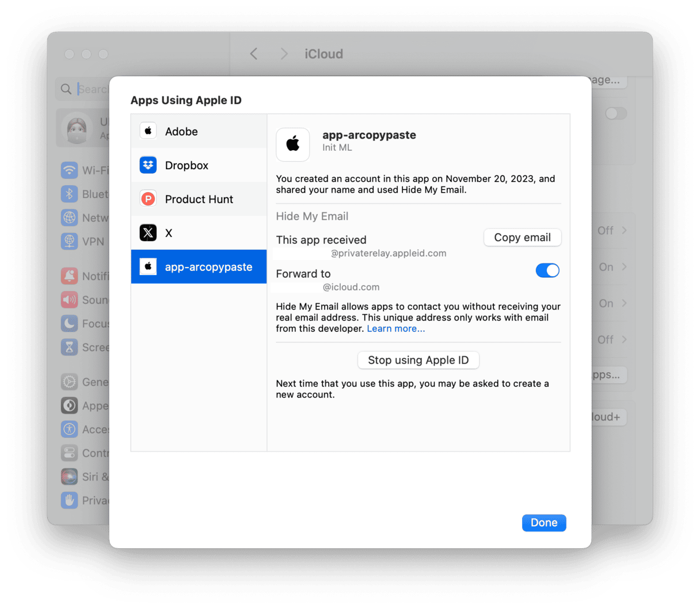Click the app-arcopypaste icon in the apps list
This screenshot has height=611, width=700.
pos(148,267)
